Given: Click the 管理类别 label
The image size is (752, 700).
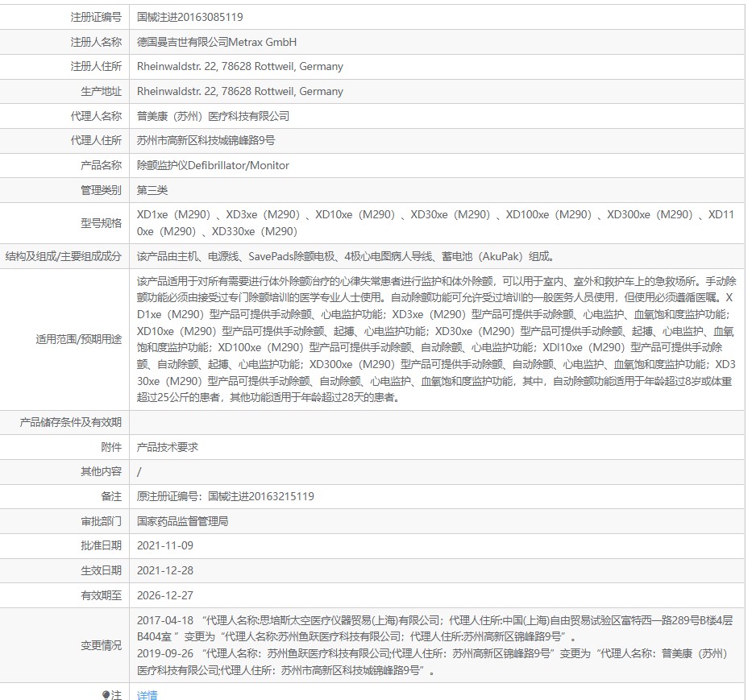Looking at the screenshot, I should pos(102,190).
